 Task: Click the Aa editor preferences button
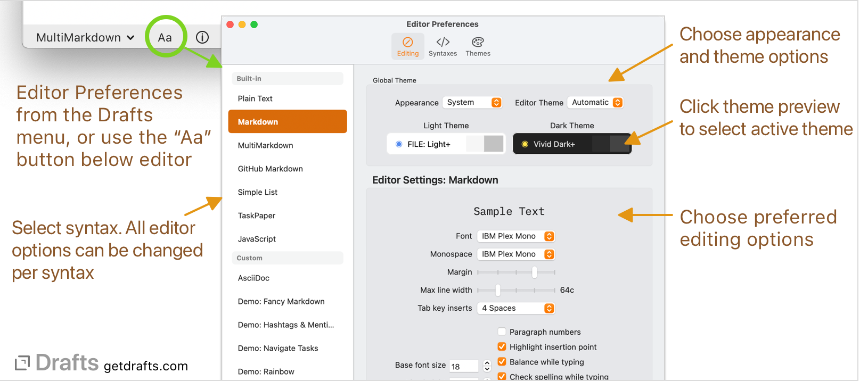[x=165, y=38]
